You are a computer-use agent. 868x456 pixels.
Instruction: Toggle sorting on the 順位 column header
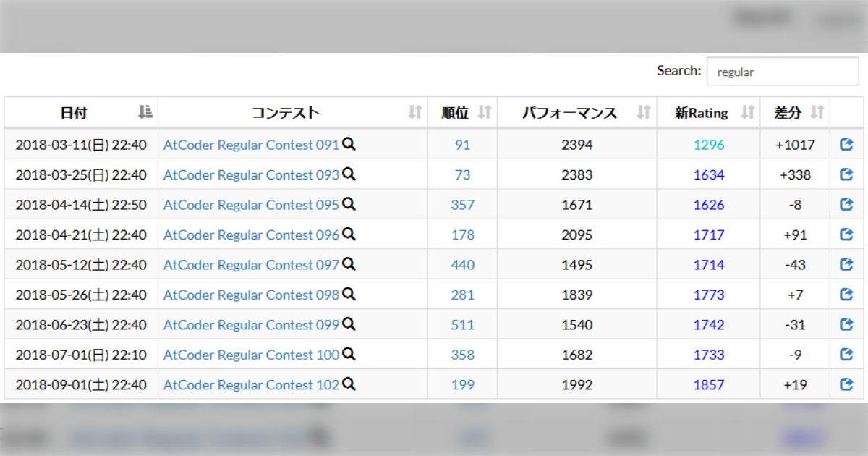click(484, 112)
